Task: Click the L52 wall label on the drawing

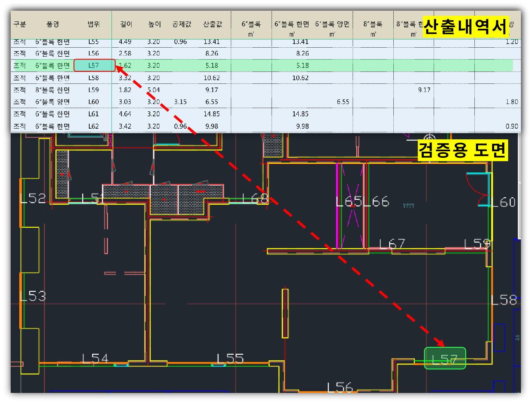Action: pyautogui.click(x=33, y=199)
